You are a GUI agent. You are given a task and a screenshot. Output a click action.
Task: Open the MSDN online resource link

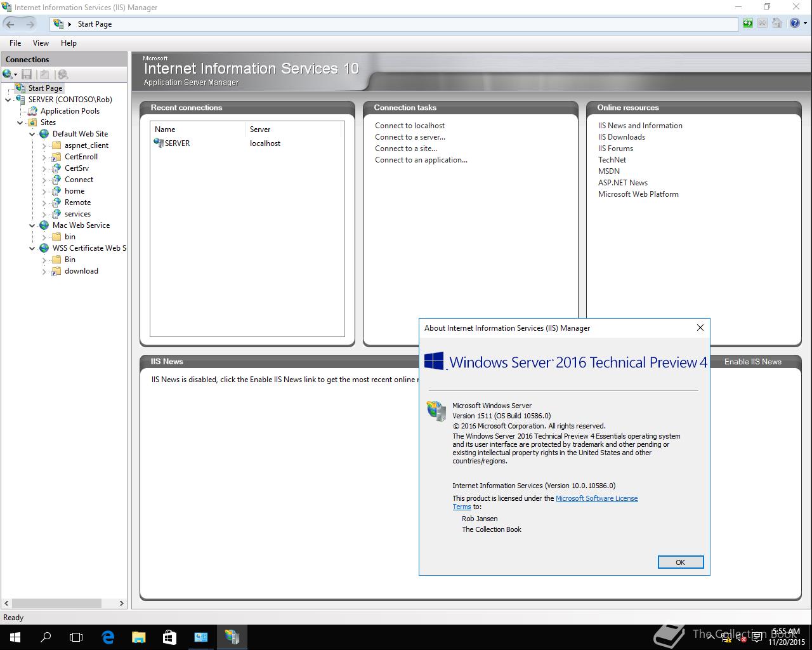tap(608, 171)
